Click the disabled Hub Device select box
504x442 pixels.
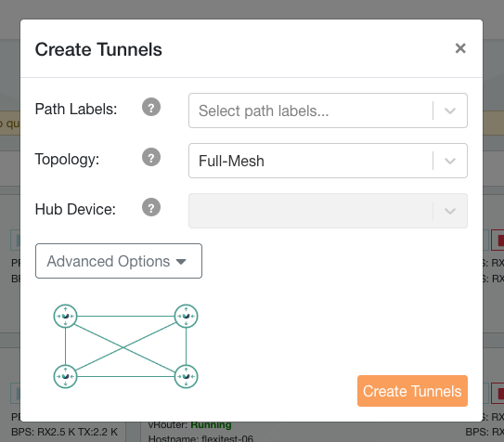tap(328, 211)
